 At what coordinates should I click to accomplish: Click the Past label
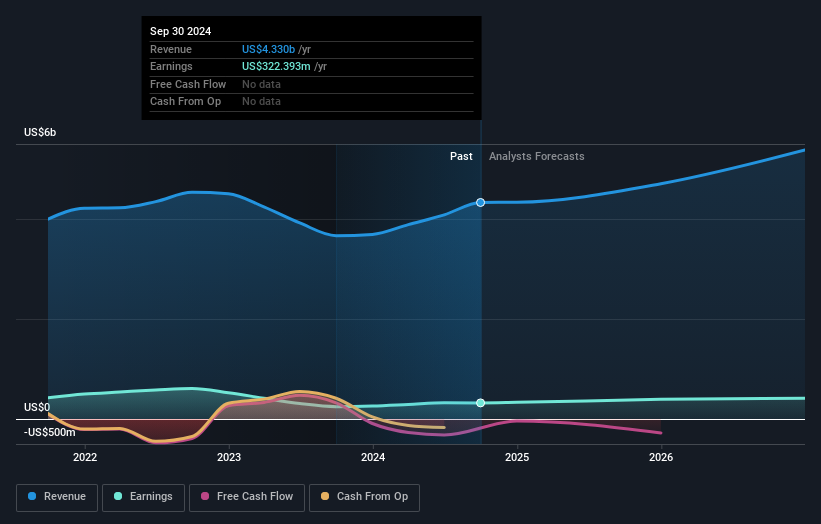point(461,156)
